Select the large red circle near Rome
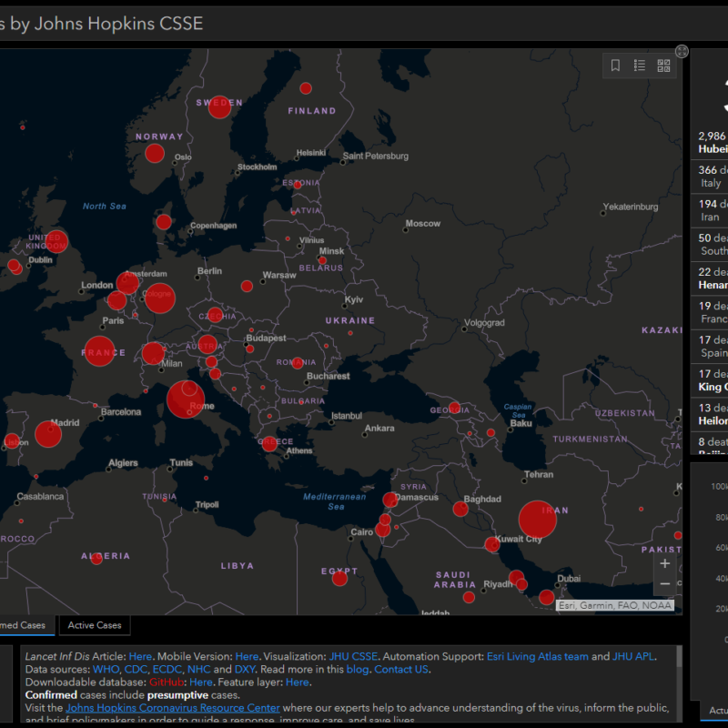 tap(186, 399)
